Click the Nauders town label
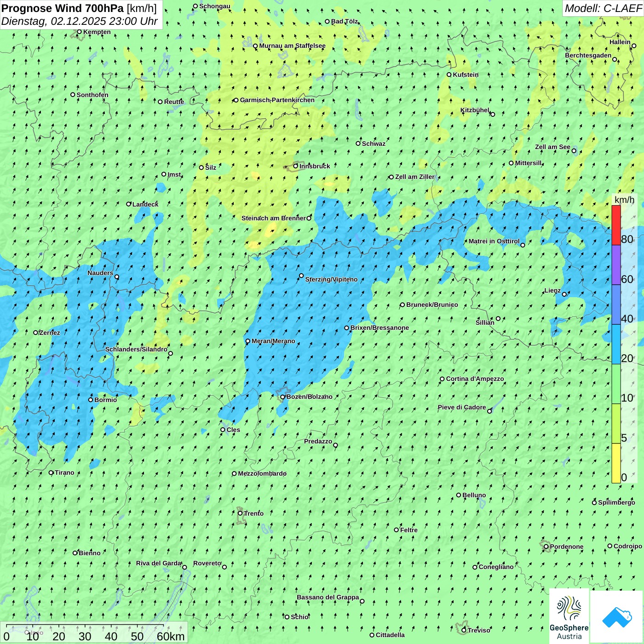644x644 pixels. click(100, 273)
